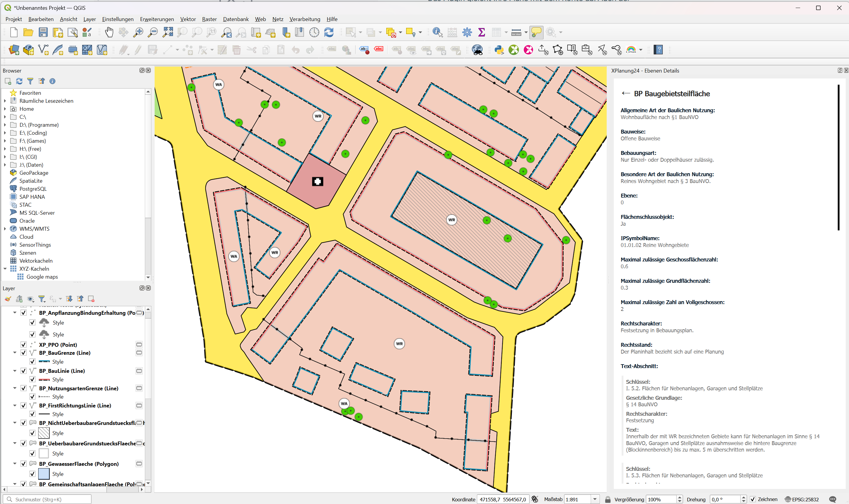
Task: Click the Zoom Out magnifier tool
Action: (x=153, y=32)
